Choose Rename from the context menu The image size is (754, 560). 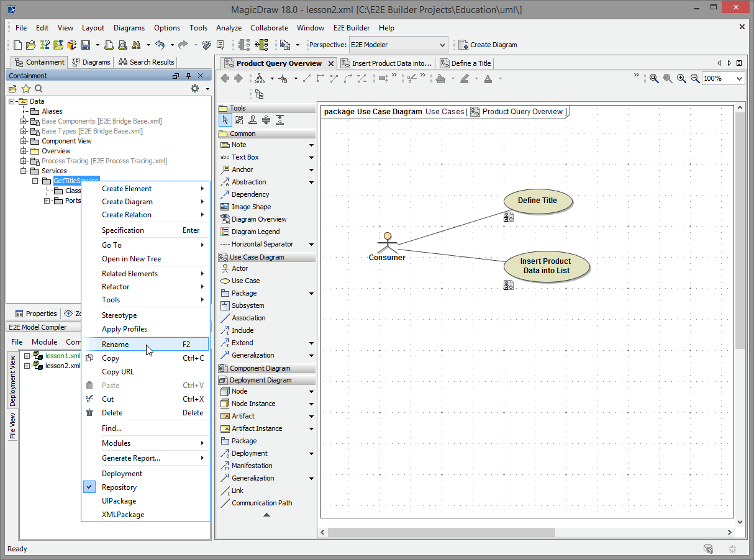tap(116, 345)
